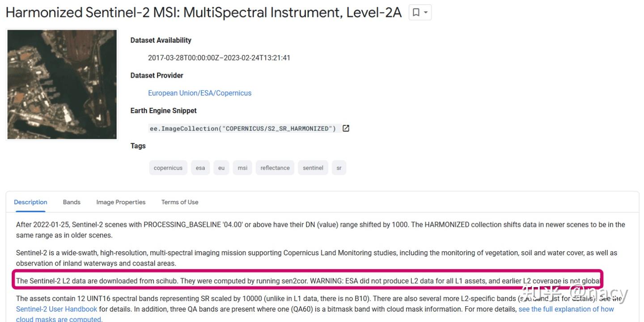The height and width of the screenshot is (322, 644).
Task: Choose the msi tag chip
Action: 242,168
